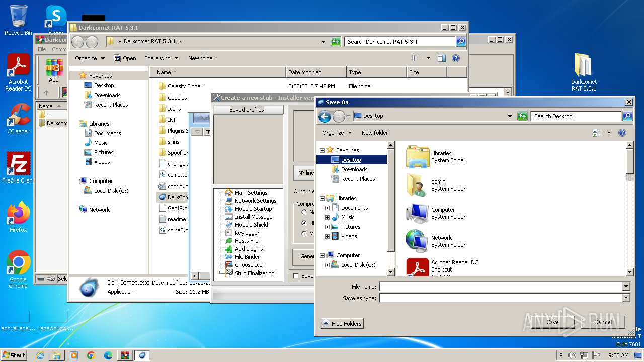Viewport: 644px width, 362px height.
Task: Expand Pictures in Save As tree
Action: point(328,227)
